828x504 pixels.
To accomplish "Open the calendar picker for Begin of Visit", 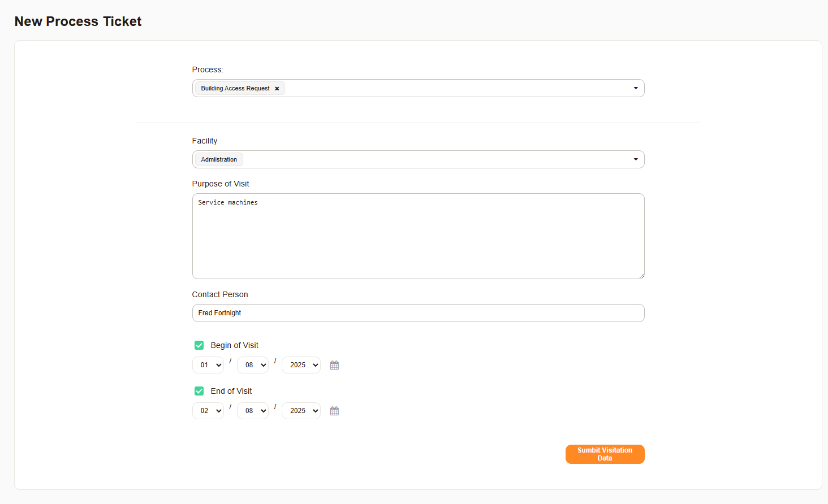I will tap(334, 364).
